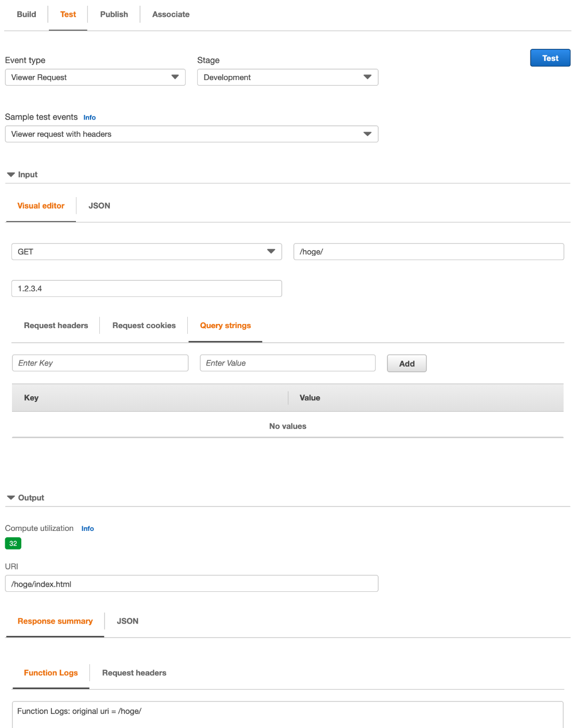Click the Enter Key input field
Image resolution: width=582 pixels, height=728 pixels.
pyautogui.click(x=100, y=363)
